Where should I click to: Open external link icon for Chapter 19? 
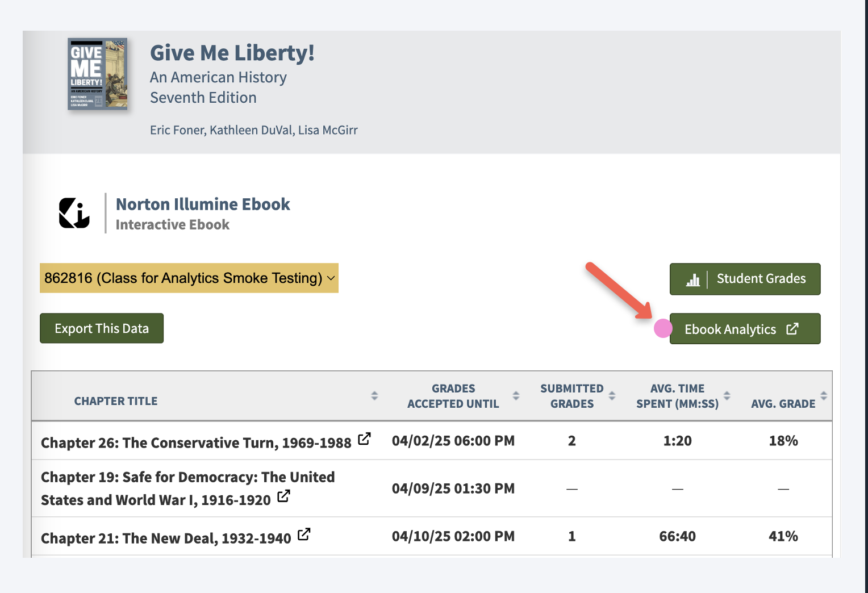click(283, 496)
